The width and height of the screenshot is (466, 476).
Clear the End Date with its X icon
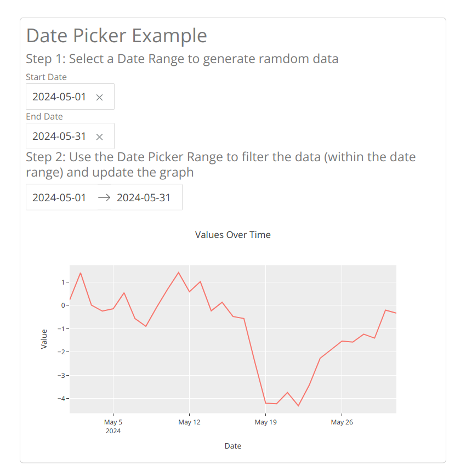99,137
